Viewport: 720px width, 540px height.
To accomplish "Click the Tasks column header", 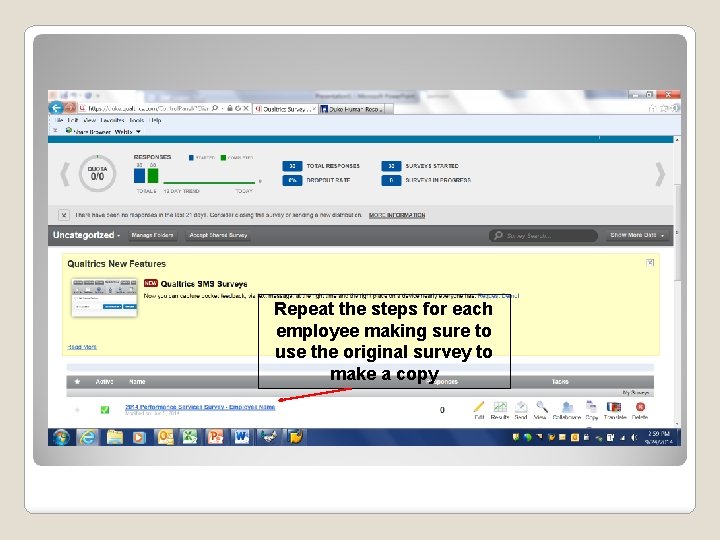I will [560, 382].
